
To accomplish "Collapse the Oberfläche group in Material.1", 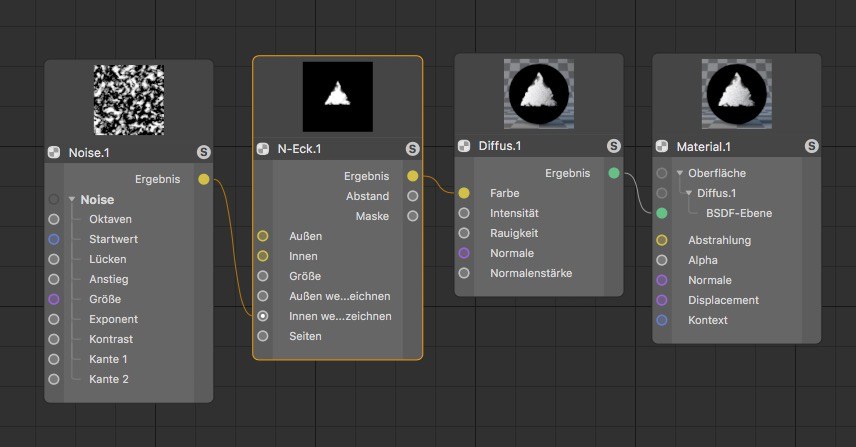I will pos(680,173).
